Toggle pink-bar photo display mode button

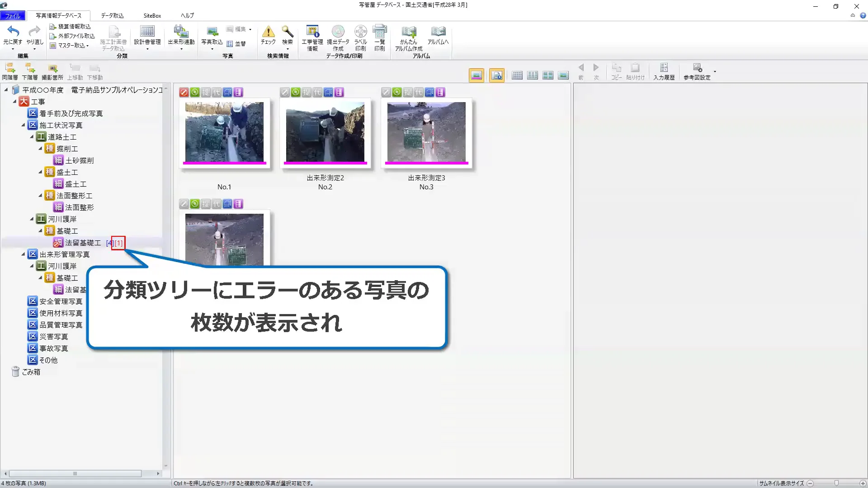[x=476, y=75]
